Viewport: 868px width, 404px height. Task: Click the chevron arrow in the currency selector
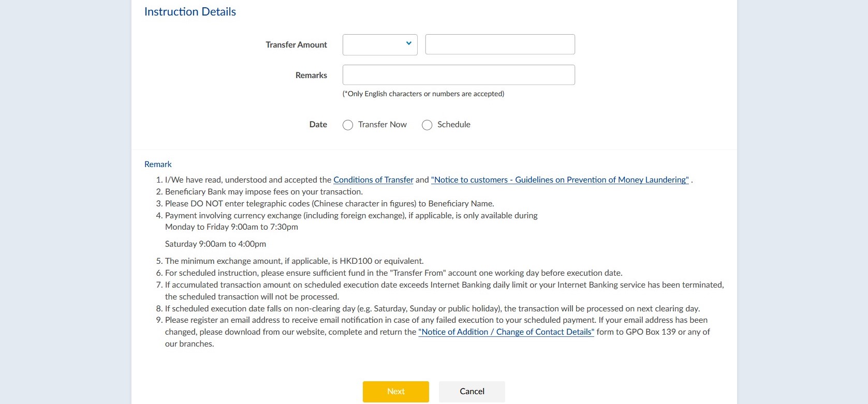(x=409, y=43)
